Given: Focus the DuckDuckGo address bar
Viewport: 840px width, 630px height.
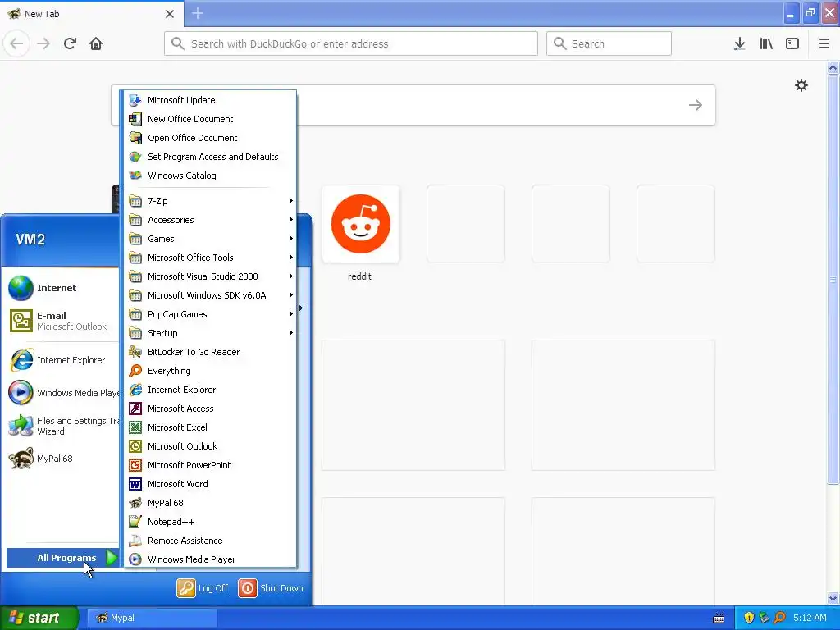Looking at the screenshot, I should [x=351, y=43].
